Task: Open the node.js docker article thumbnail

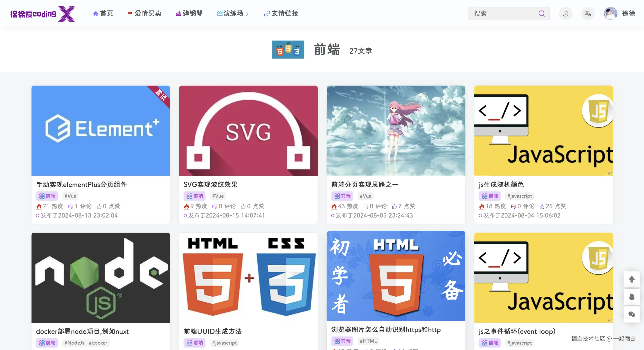Action: point(101,278)
